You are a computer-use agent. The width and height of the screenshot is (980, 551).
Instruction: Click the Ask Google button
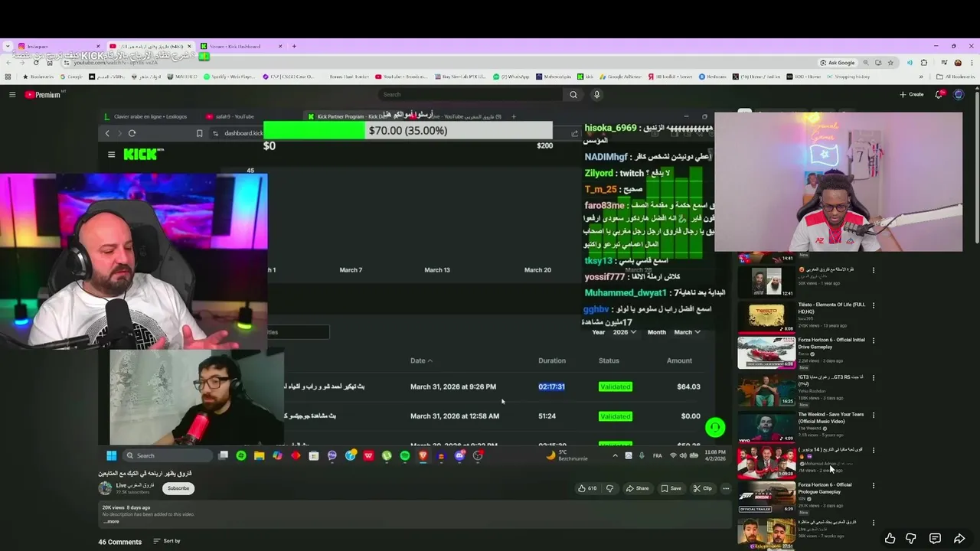tap(837, 63)
